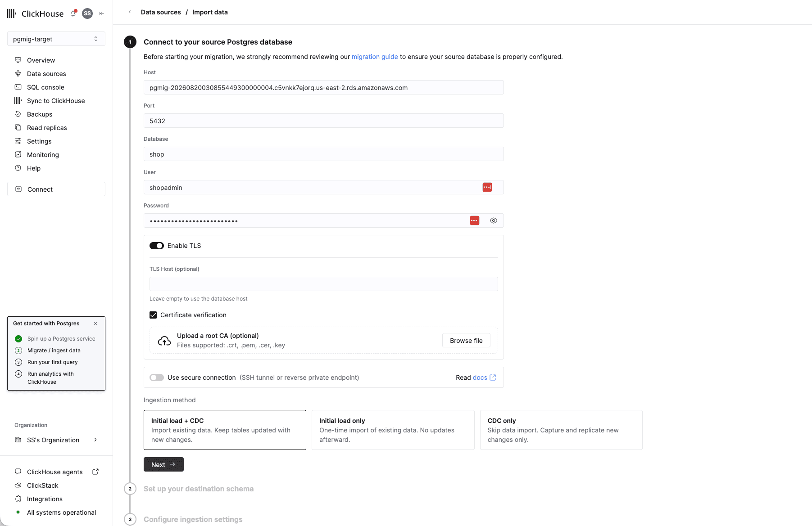Open the pgmig-target service selector
The height and width of the screenshot is (526, 812).
point(56,39)
